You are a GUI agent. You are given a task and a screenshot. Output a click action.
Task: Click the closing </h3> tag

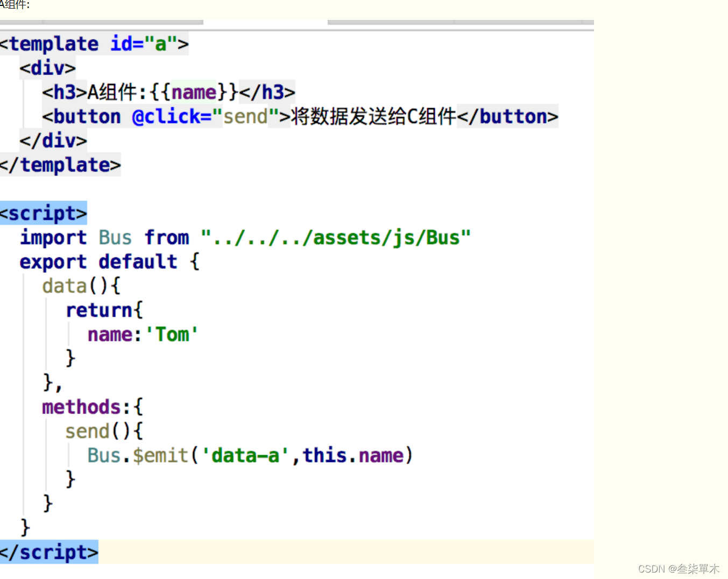coord(267,92)
